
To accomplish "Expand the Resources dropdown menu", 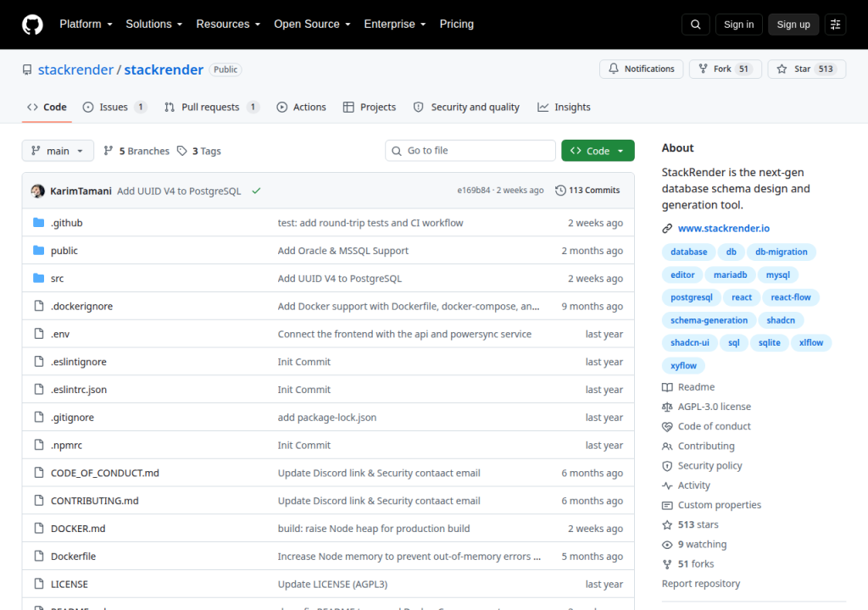I will point(228,25).
